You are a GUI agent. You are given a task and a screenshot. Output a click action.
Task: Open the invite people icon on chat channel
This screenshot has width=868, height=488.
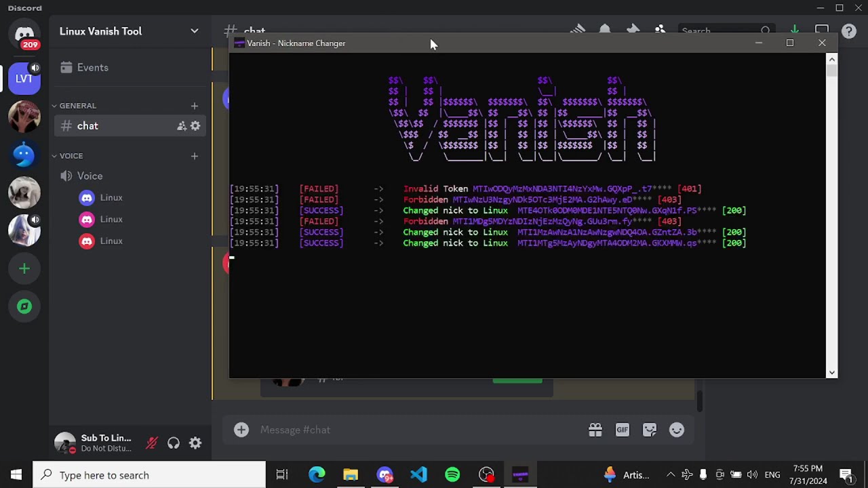tap(182, 126)
